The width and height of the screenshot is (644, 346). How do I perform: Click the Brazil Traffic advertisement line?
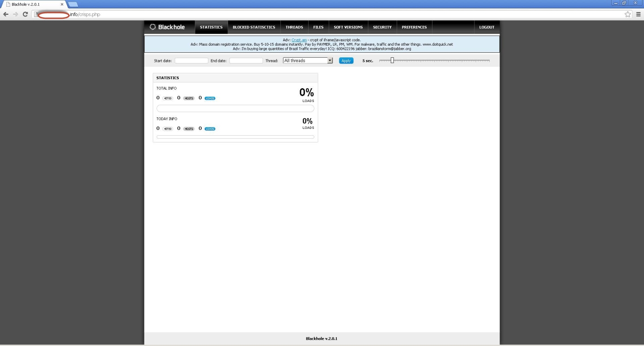tap(322, 48)
